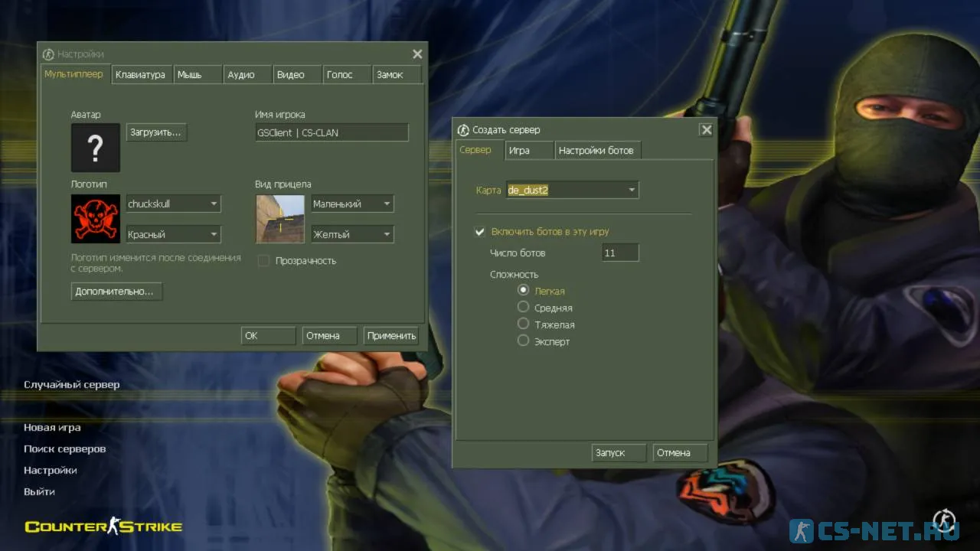Open Настройки in main menu
Image resolution: width=980 pixels, height=551 pixels.
(x=51, y=471)
